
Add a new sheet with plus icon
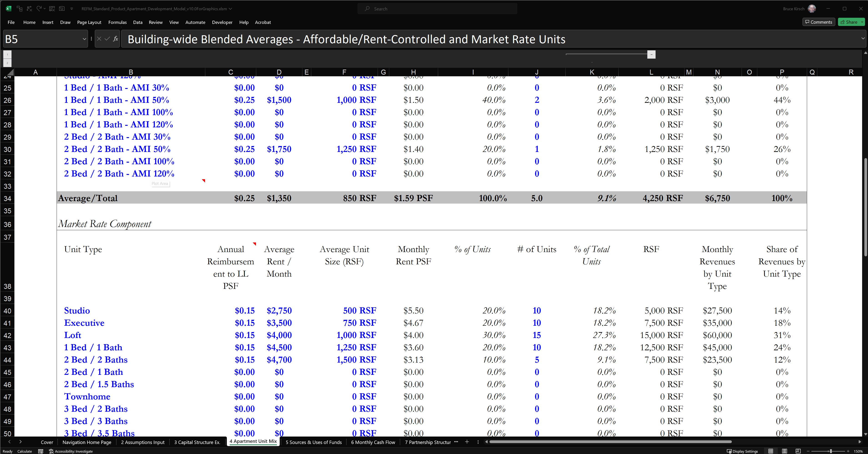(x=467, y=441)
